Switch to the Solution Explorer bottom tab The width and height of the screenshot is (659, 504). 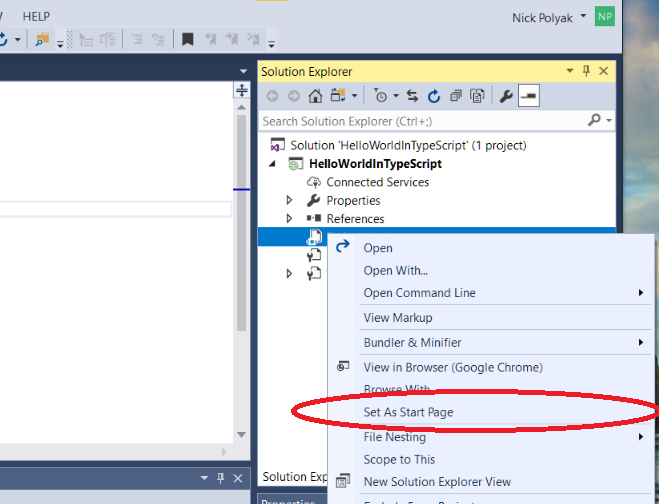click(294, 477)
